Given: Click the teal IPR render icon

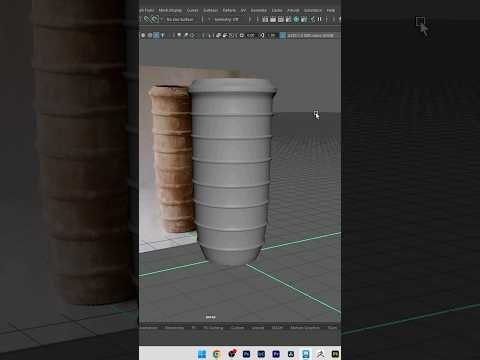Looking at the screenshot, I should [x=296, y=20].
